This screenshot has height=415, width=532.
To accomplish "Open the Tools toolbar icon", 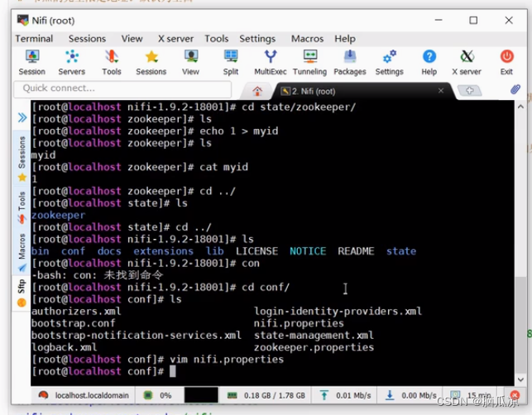I will [x=112, y=63].
